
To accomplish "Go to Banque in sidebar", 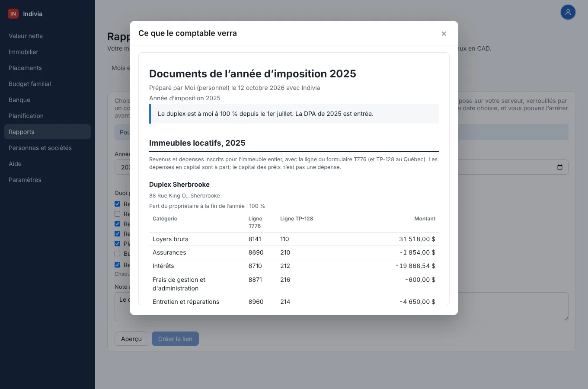I will click(x=48, y=100).
